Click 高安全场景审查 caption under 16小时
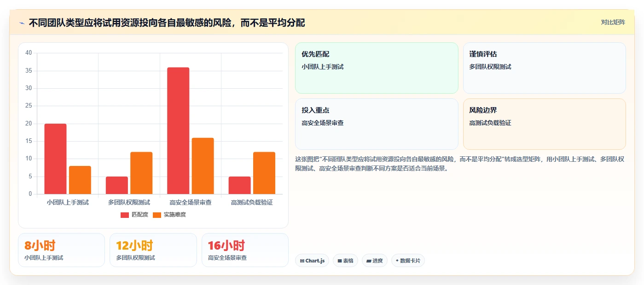This screenshot has height=285, width=644. click(x=227, y=258)
